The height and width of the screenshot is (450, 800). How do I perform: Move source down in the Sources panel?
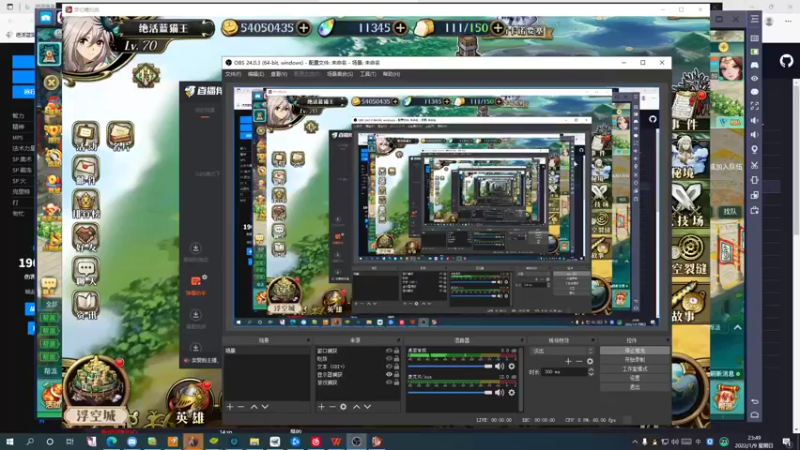[367, 407]
